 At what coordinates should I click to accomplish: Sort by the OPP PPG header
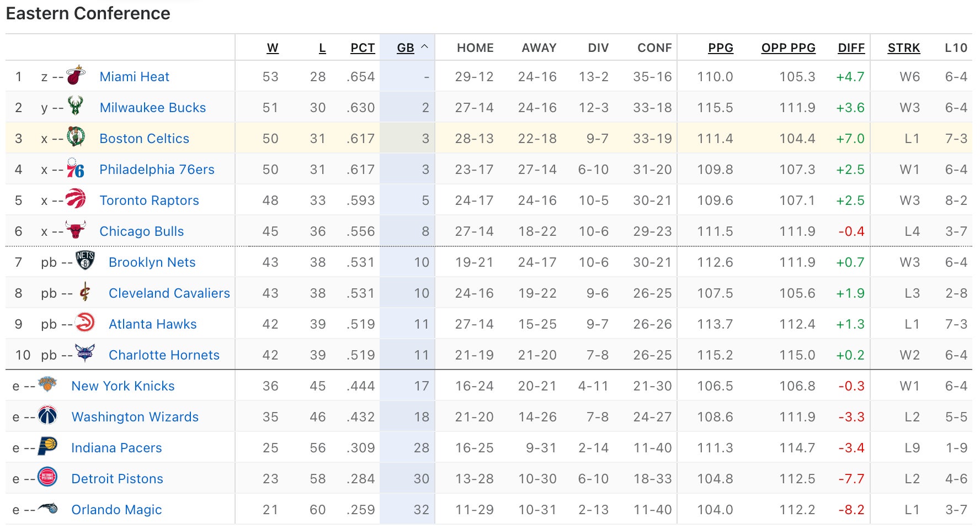point(788,48)
